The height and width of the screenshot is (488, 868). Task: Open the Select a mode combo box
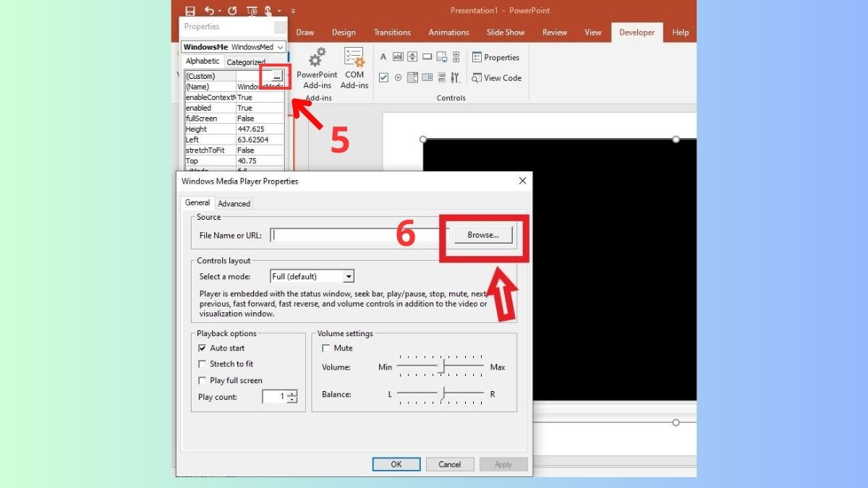[x=312, y=276]
